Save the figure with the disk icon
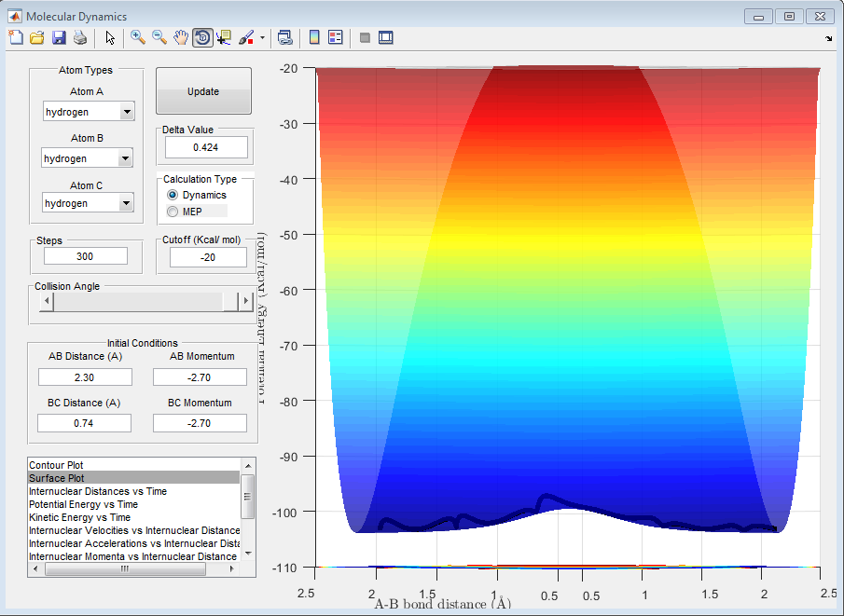The height and width of the screenshot is (616, 844). pos(59,37)
